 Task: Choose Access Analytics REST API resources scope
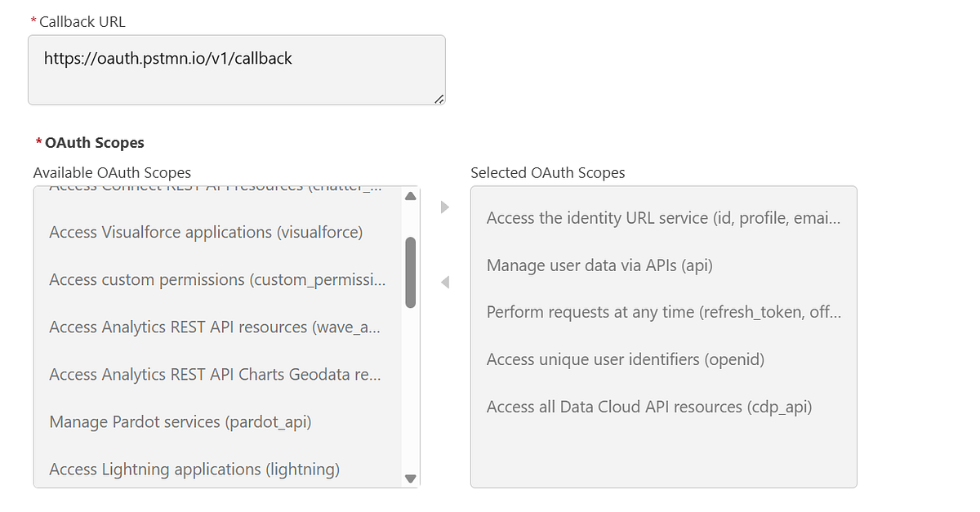216,327
